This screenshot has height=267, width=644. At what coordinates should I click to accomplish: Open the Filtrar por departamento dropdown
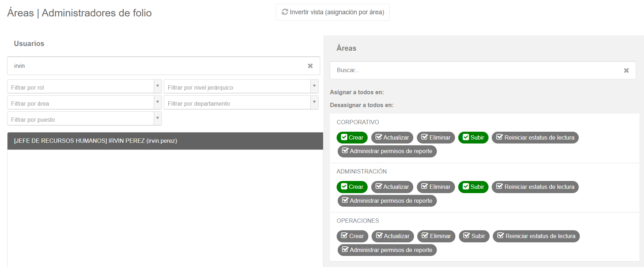coord(241,103)
